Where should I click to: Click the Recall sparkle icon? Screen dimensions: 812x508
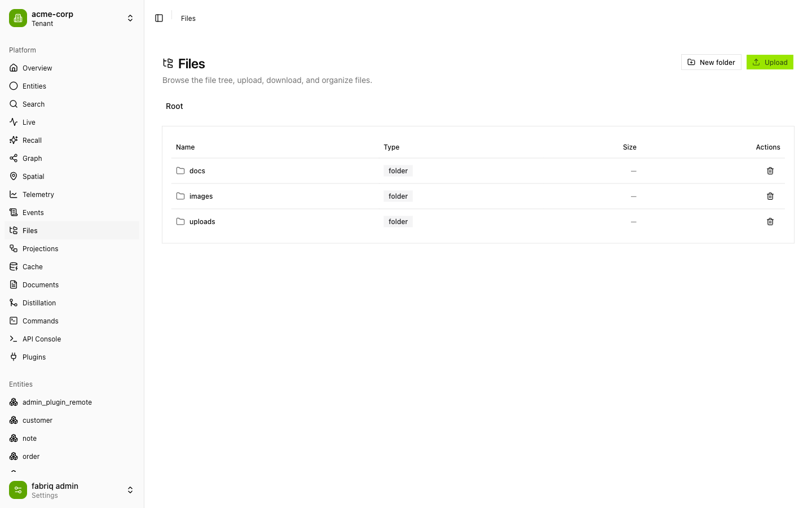(x=14, y=140)
